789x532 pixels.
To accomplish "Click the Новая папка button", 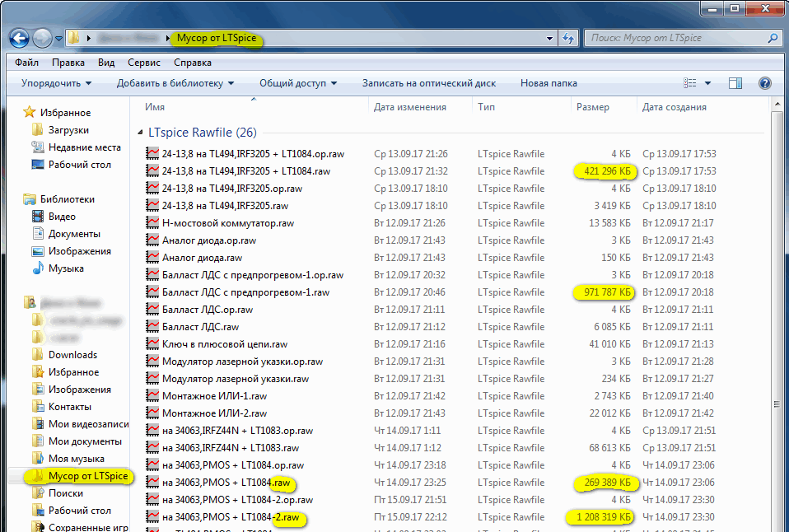I will [549, 83].
